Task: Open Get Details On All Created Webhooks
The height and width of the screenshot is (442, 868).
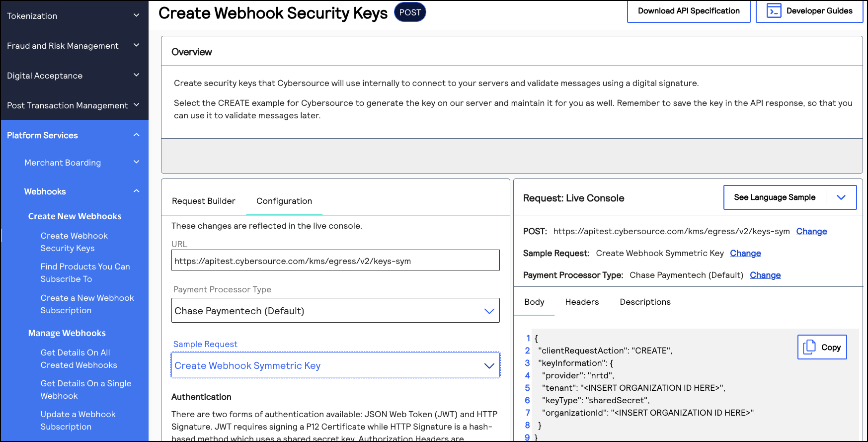Action: tap(79, 358)
